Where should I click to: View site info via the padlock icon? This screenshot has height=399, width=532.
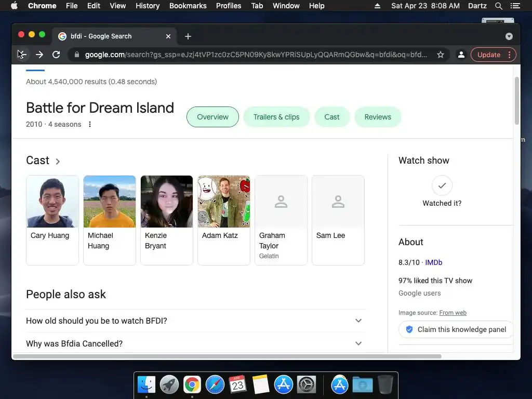click(x=77, y=55)
